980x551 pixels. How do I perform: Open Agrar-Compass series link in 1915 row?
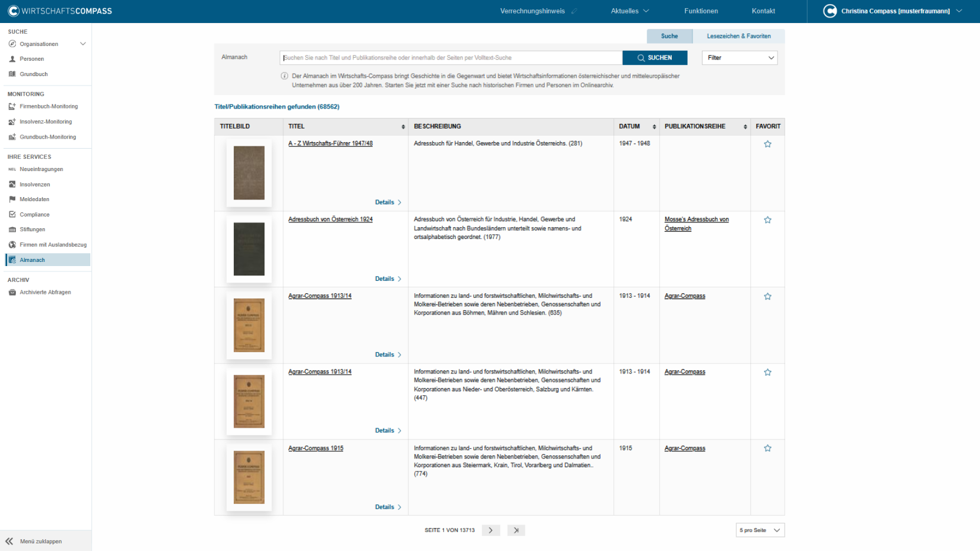pos(685,448)
